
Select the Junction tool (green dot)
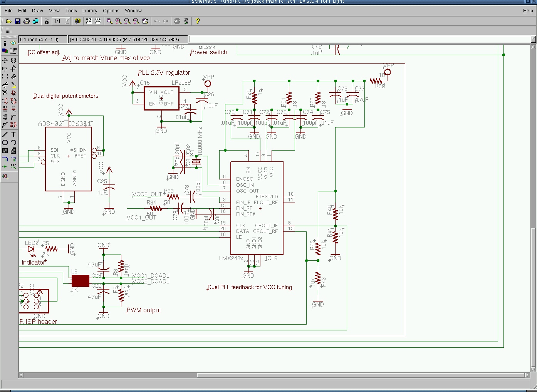(5, 167)
